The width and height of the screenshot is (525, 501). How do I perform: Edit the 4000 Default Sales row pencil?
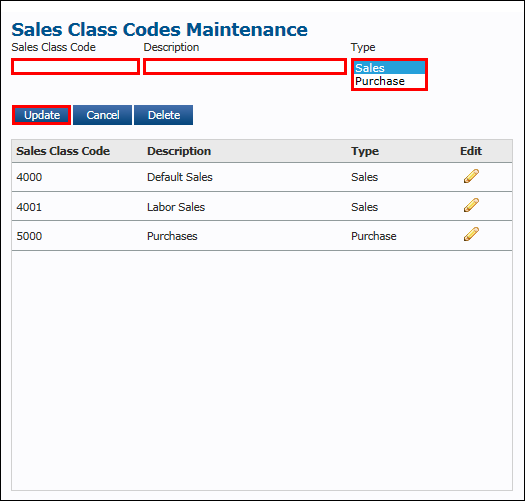click(x=471, y=176)
